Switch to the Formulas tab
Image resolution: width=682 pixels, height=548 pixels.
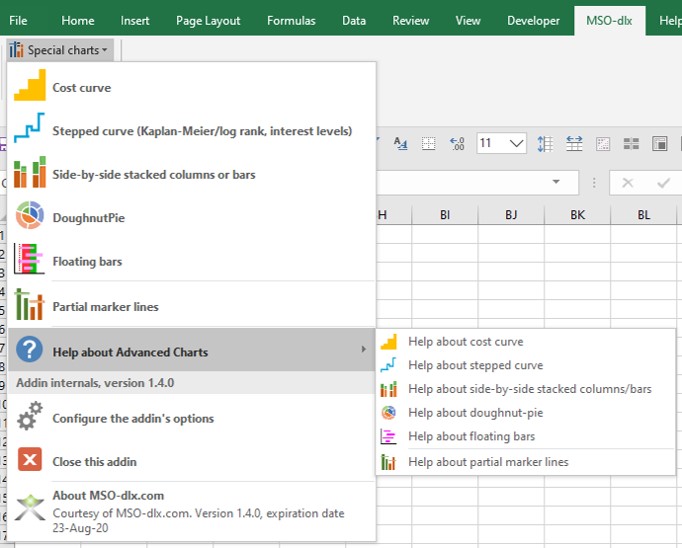tap(291, 20)
